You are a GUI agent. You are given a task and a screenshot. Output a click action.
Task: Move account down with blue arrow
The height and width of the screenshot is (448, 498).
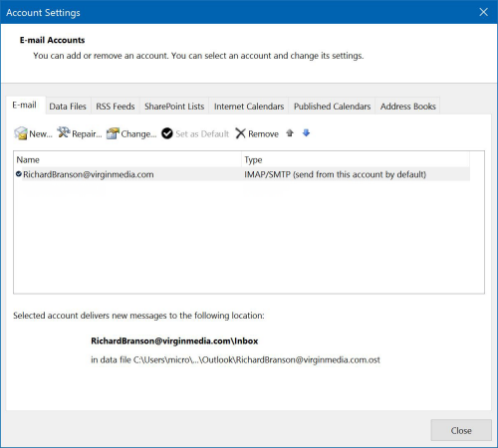(306, 133)
